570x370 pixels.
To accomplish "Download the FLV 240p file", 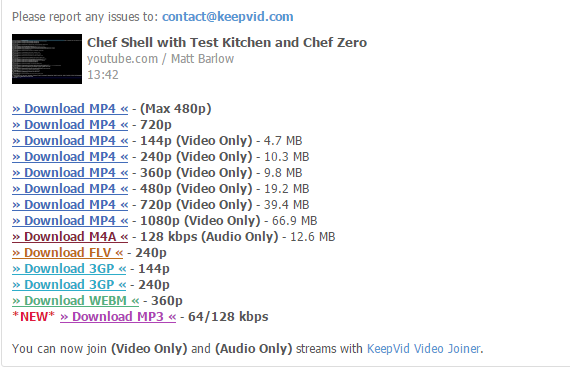I will pos(68,253).
